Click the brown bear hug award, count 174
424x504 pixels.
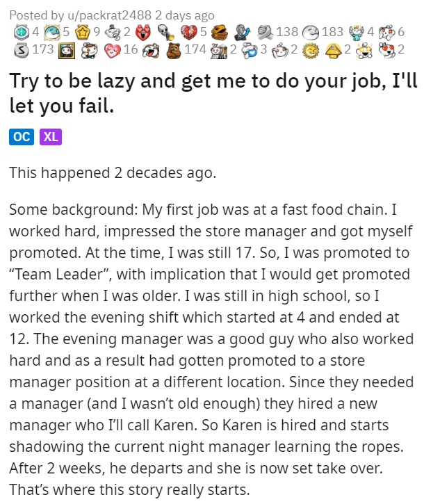pyautogui.click(x=174, y=51)
